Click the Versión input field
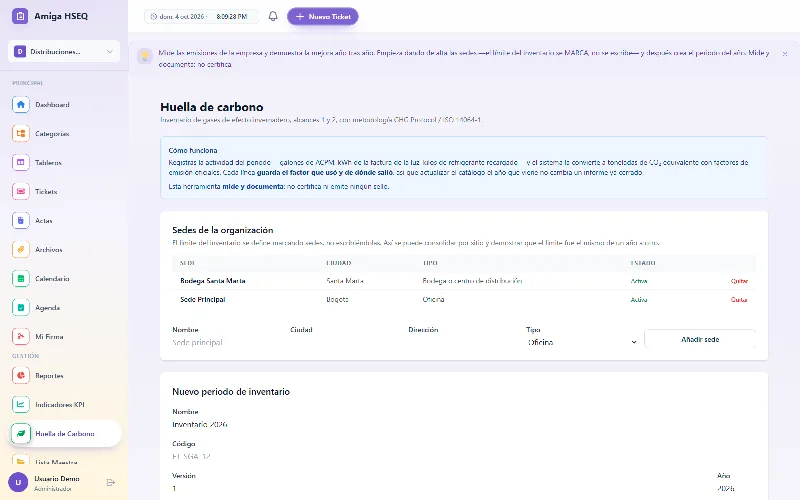Screen dimensions: 800x500 (x=440, y=488)
